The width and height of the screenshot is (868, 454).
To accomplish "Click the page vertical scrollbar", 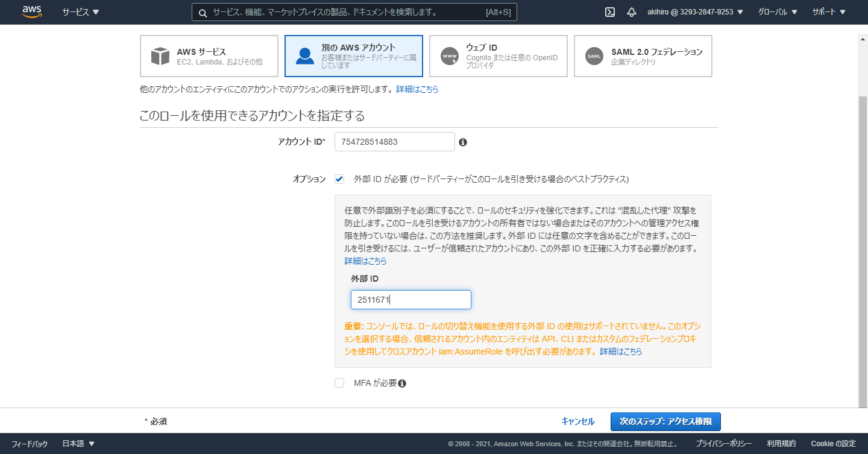I will click(863, 253).
